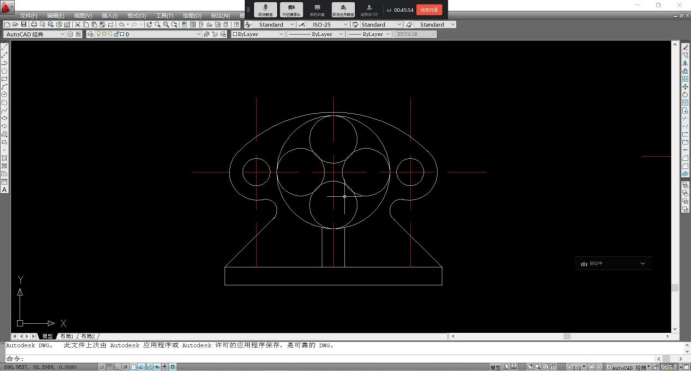Click the mute button in meeting bar

266,9
